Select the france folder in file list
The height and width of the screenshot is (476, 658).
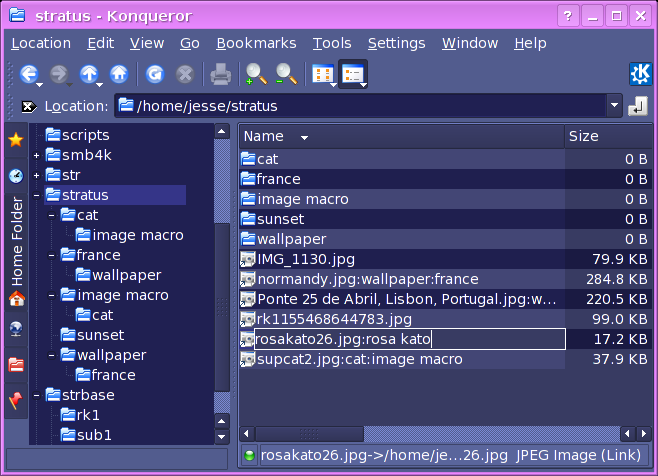271,179
